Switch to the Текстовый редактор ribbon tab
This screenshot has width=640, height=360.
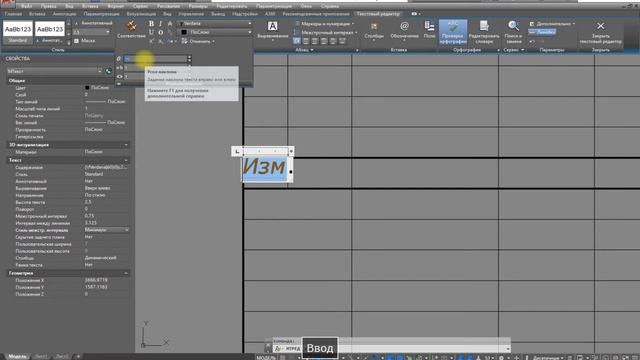pos(378,14)
